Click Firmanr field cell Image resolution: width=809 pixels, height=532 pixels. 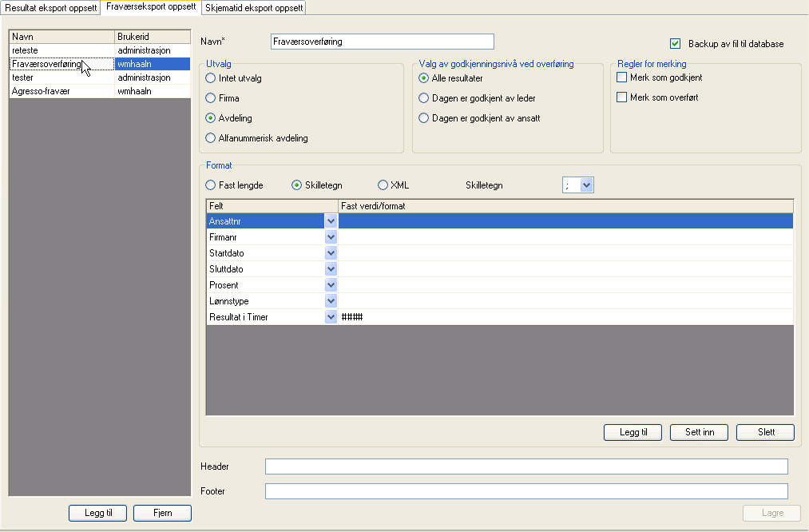click(266, 237)
